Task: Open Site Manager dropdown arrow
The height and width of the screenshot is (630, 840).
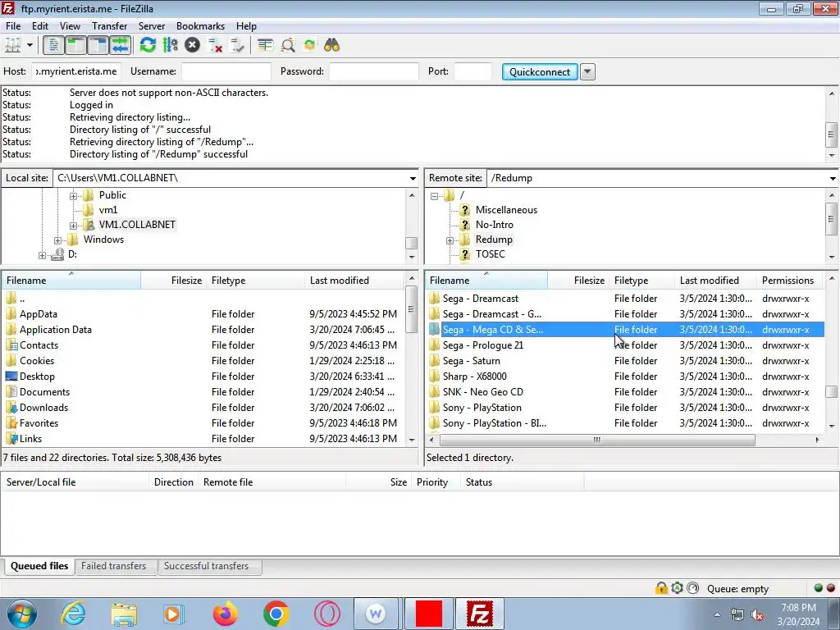Action: (x=30, y=46)
